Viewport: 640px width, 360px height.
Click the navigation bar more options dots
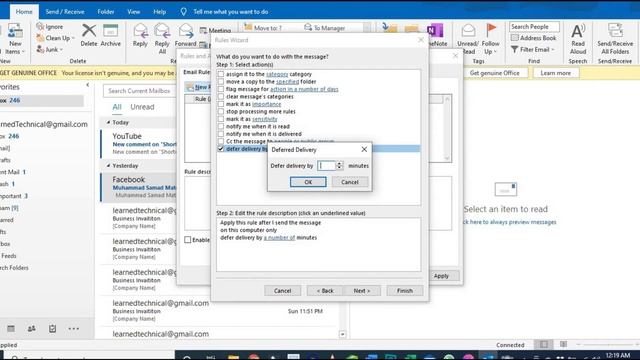click(74, 329)
